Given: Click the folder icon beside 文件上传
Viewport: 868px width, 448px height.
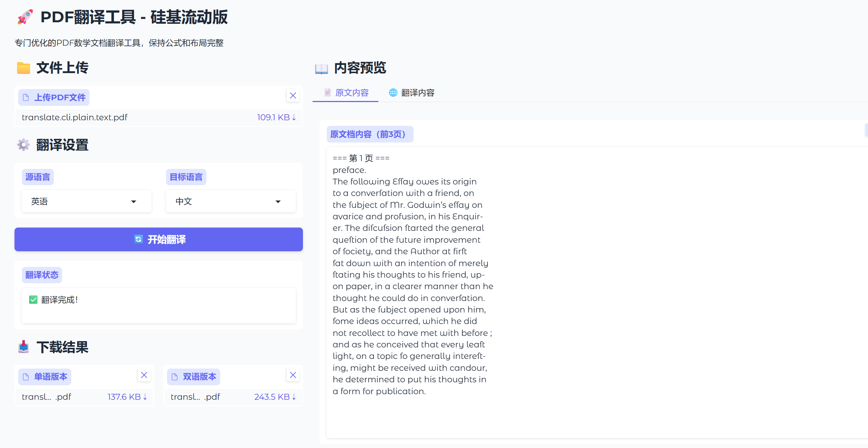Looking at the screenshot, I should pyautogui.click(x=23, y=68).
